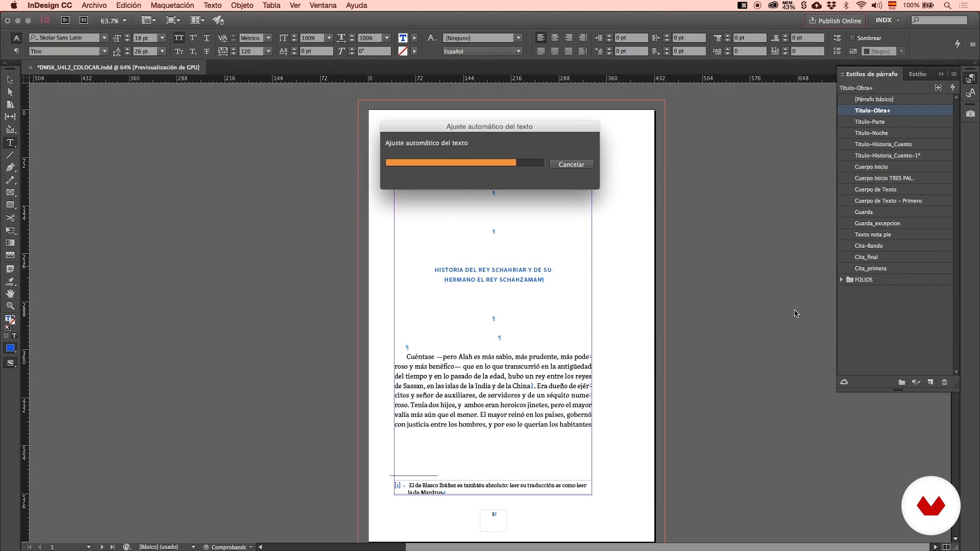Open the Maquetación menu
The image size is (980, 551).
click(172, 5)
